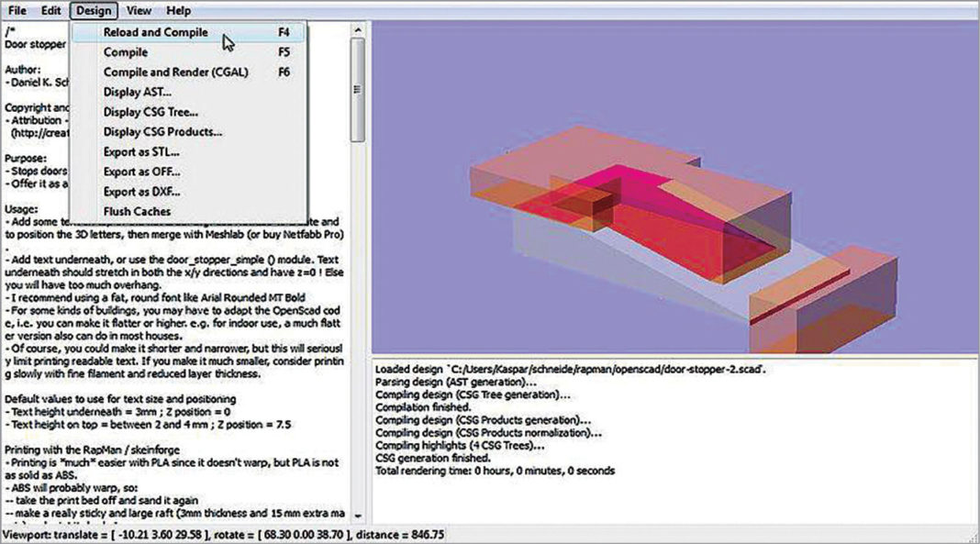Click the highlighted Design menu title
The image size is (980, 544).
[93, 10]
